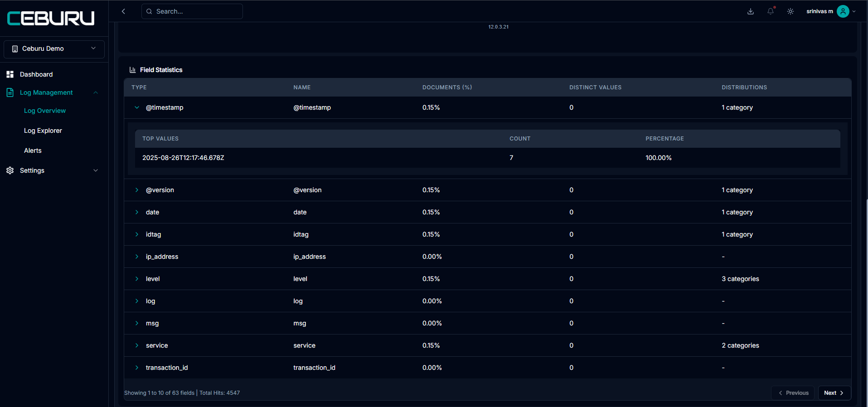The height and width of the screenshot is (407, 868).
Task: Click the TOP VALUES sub-header
Action: 160,139
